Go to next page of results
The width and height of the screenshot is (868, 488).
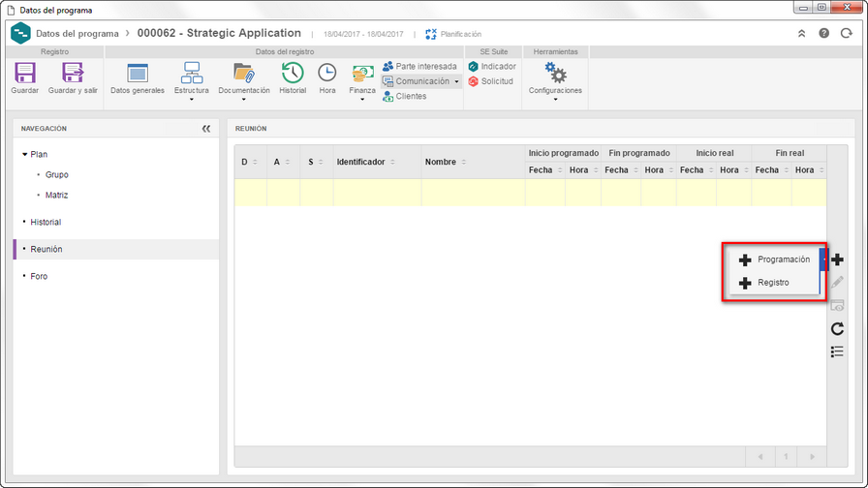(x=813, y=457)
